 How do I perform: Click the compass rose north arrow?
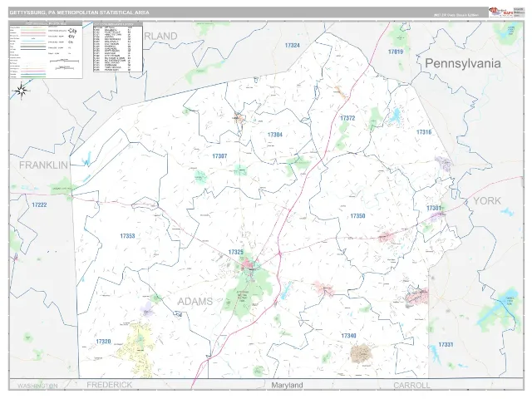[x=22, y=91]
